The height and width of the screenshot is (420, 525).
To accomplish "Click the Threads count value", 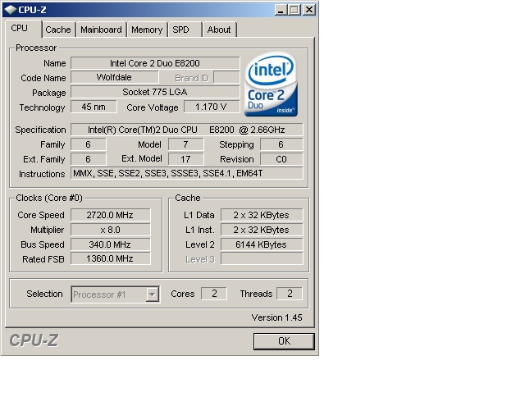I will tap(290, 294).
